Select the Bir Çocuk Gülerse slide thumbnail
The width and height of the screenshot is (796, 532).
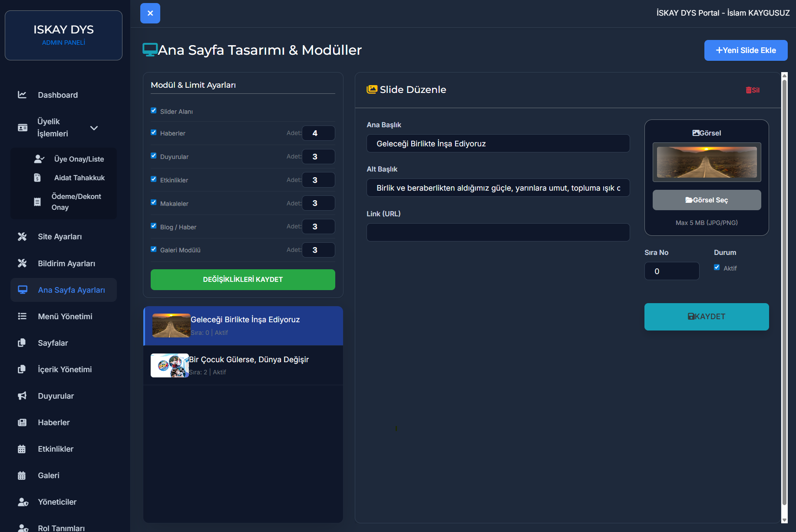coord(170,365)
